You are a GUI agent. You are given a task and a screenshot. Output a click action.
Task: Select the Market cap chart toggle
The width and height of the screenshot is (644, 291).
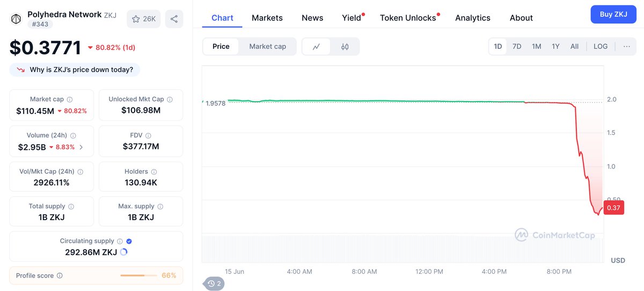pyautogui.click(x=267, y=47)
